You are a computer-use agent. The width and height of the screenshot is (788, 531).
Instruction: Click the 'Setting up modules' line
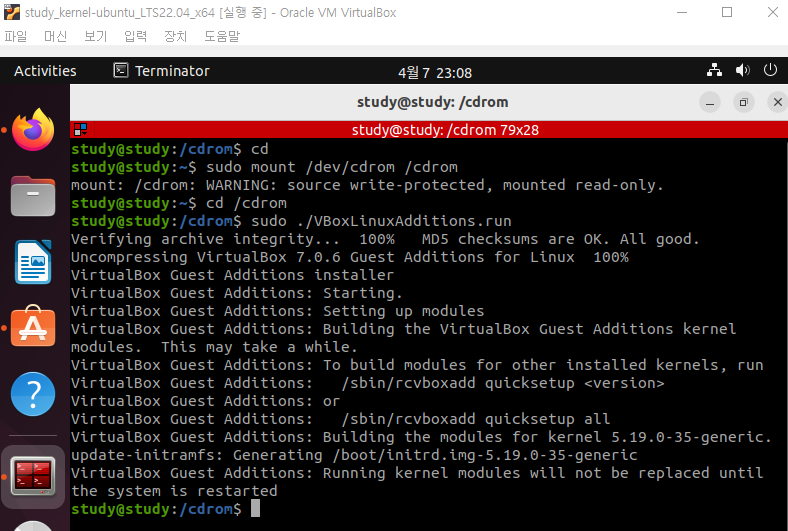(x=277, y=311)
